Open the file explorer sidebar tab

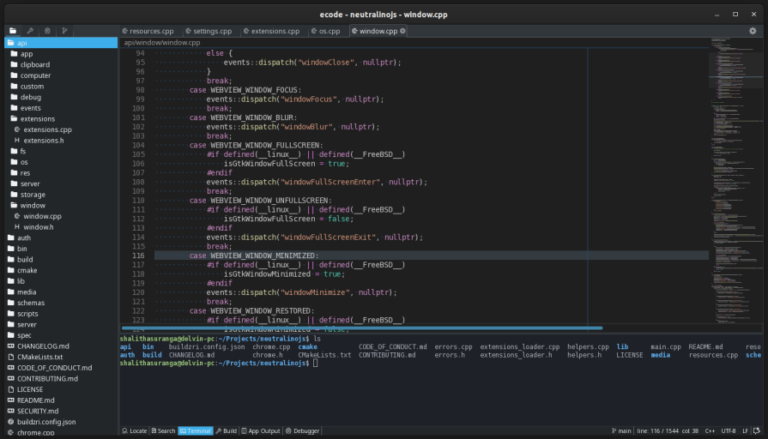[13, 31]
